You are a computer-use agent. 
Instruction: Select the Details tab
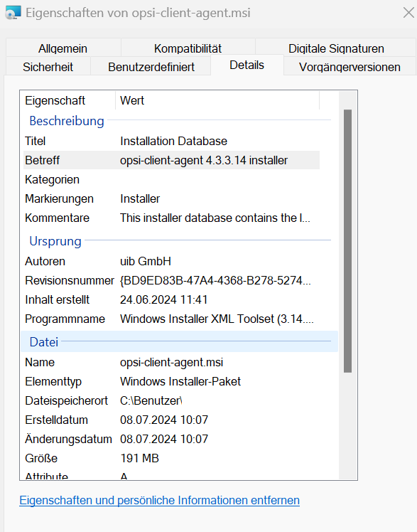click(247, 65)
